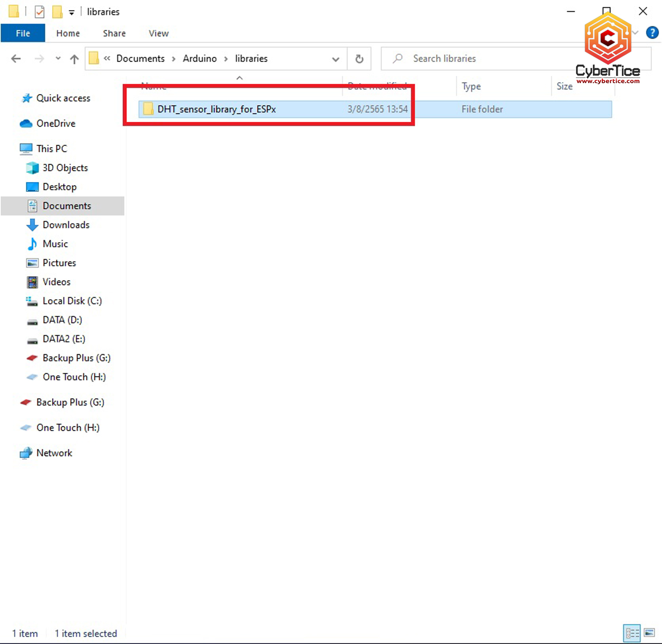Switch to large thumbnails view icon
The height and width of the screenshot is (644, 662).
pyautogui.click(x=649, y=633)
